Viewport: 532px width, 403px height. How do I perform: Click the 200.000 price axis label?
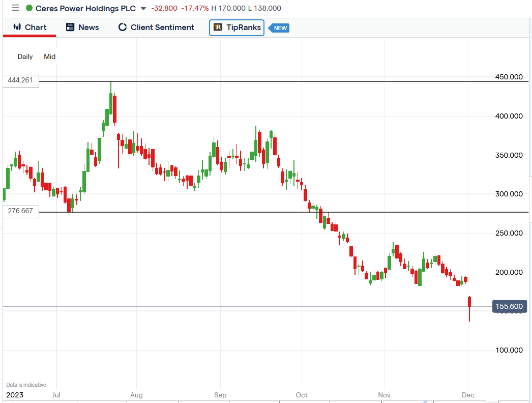[x=509, y=272]
